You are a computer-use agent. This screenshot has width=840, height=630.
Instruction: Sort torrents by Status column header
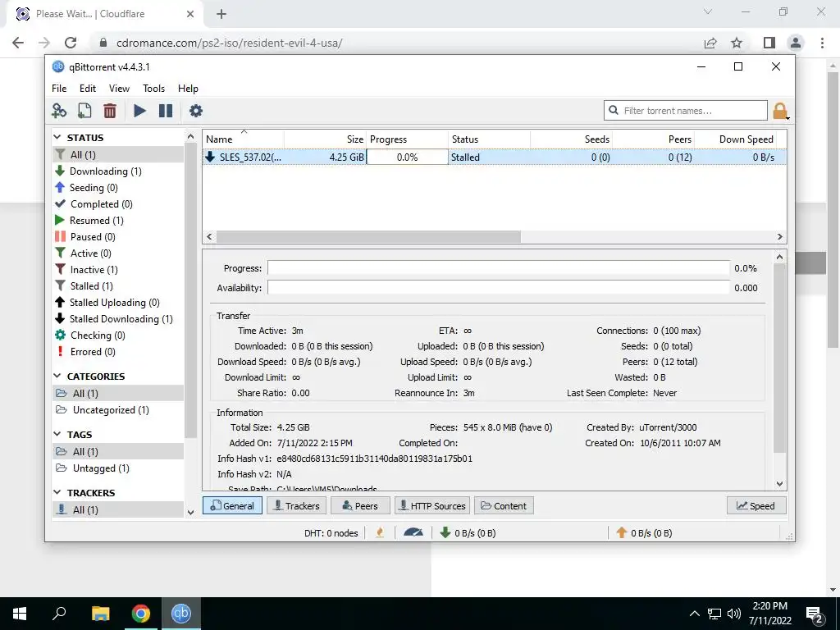(489, 139)
